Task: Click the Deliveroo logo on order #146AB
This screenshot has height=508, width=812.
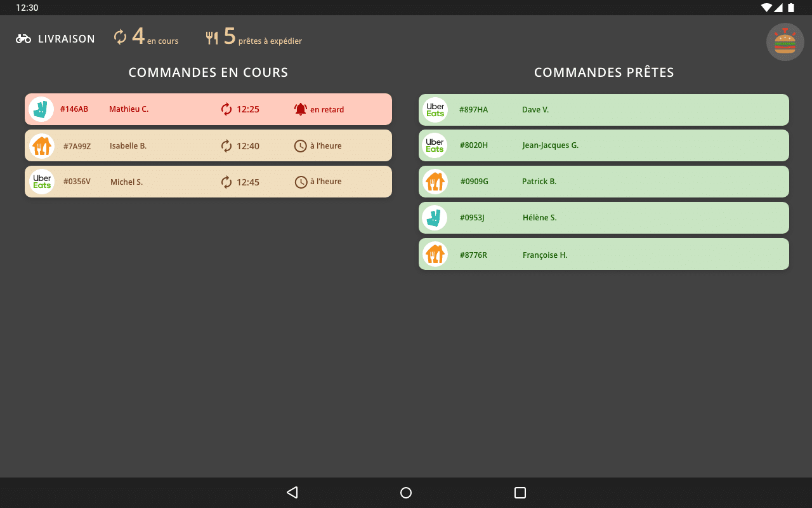Action: [x=41, y=109]
